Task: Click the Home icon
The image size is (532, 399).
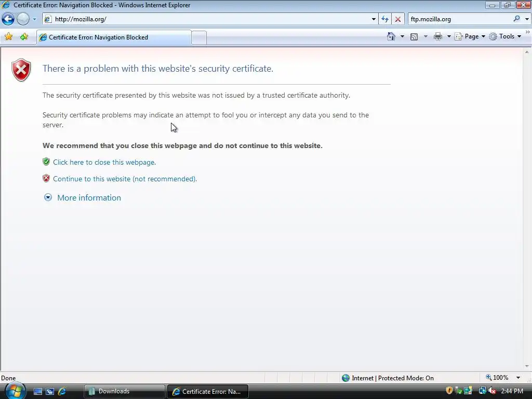Action: click(x=391, y=36)
